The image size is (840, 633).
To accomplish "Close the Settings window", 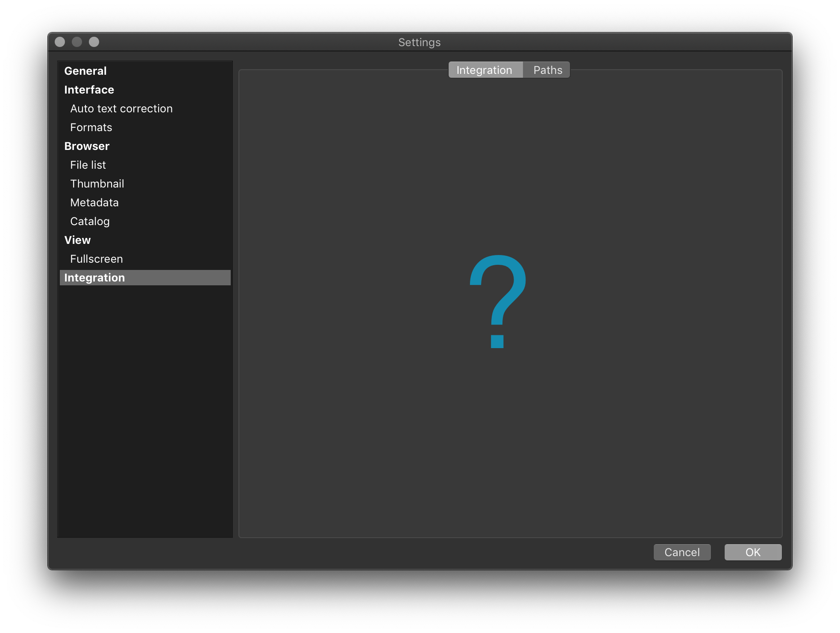I will click(60, 42).
